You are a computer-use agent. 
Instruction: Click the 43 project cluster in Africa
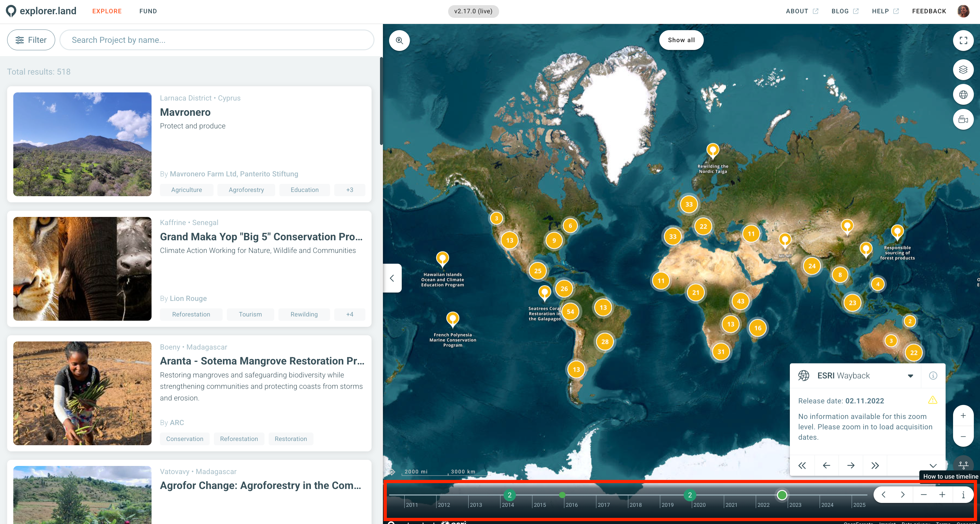740,301
